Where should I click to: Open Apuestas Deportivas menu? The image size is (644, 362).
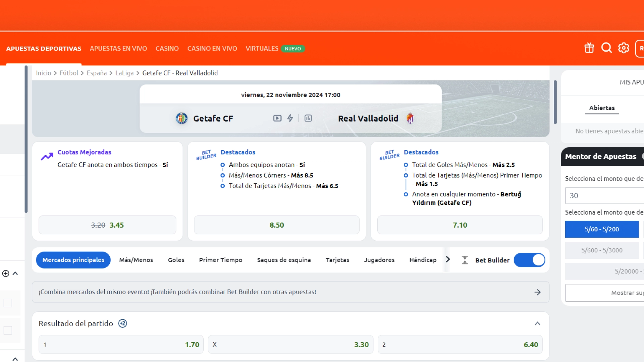(44, 49)
